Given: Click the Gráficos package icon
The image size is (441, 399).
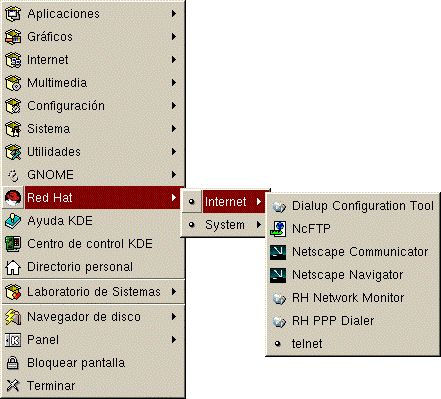Looking at the screenshot, I should (x=13, y=37).
